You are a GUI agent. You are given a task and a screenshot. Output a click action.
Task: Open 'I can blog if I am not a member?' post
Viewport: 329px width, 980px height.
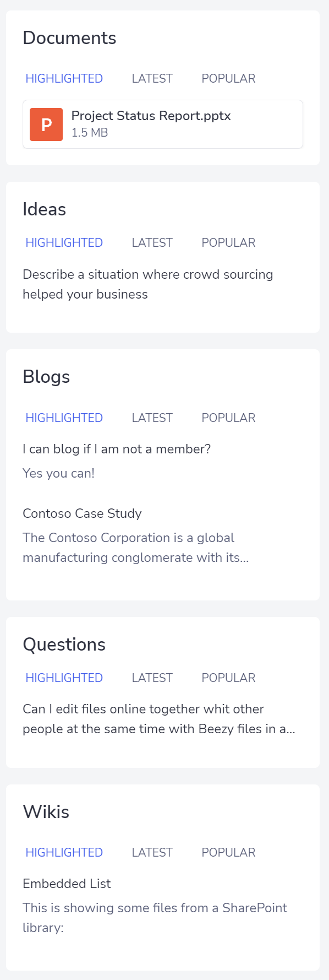tap(117, 449)
